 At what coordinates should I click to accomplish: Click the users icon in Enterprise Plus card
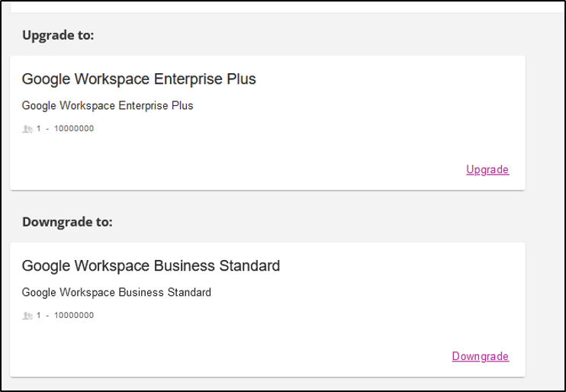click(x=27, y=129)
